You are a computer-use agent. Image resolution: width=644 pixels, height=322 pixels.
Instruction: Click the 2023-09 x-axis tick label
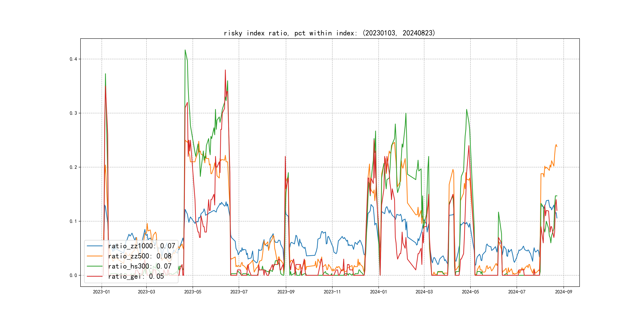(286, 292)
